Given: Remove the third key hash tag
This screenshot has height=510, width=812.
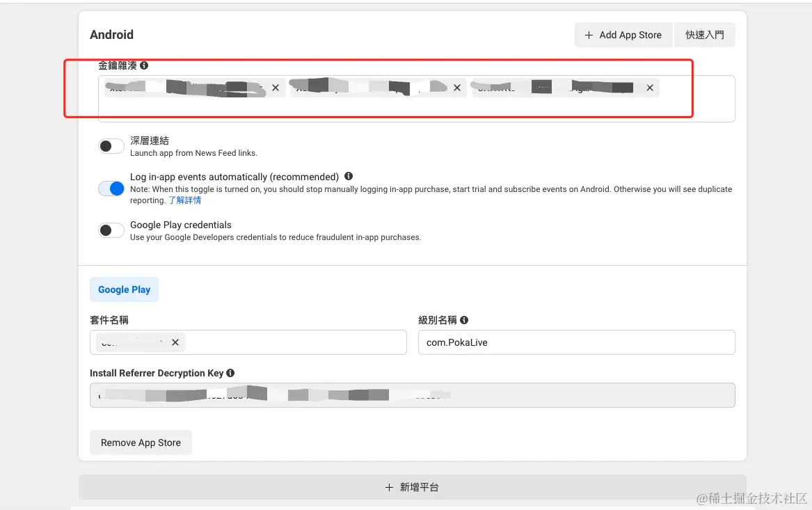Looking at the screenshot, I should coord(650,88).
